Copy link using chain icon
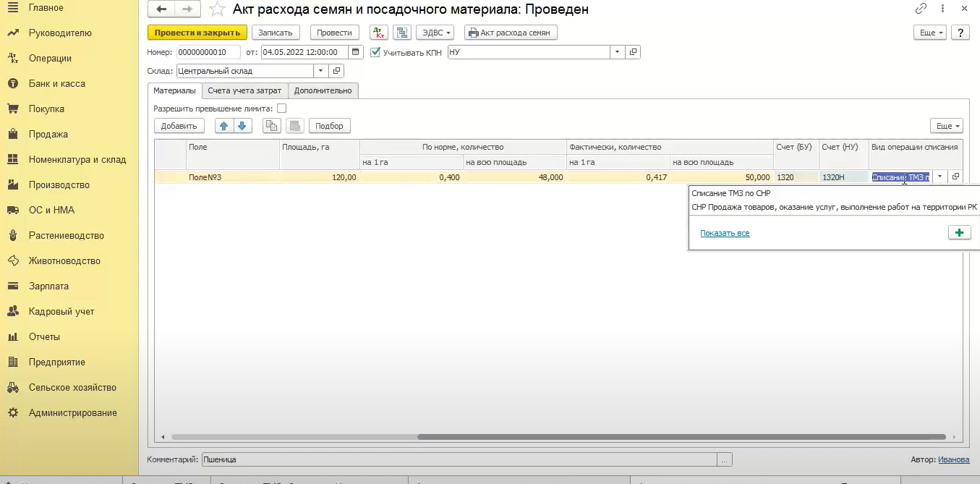980x484 pixels. [921, 9]
